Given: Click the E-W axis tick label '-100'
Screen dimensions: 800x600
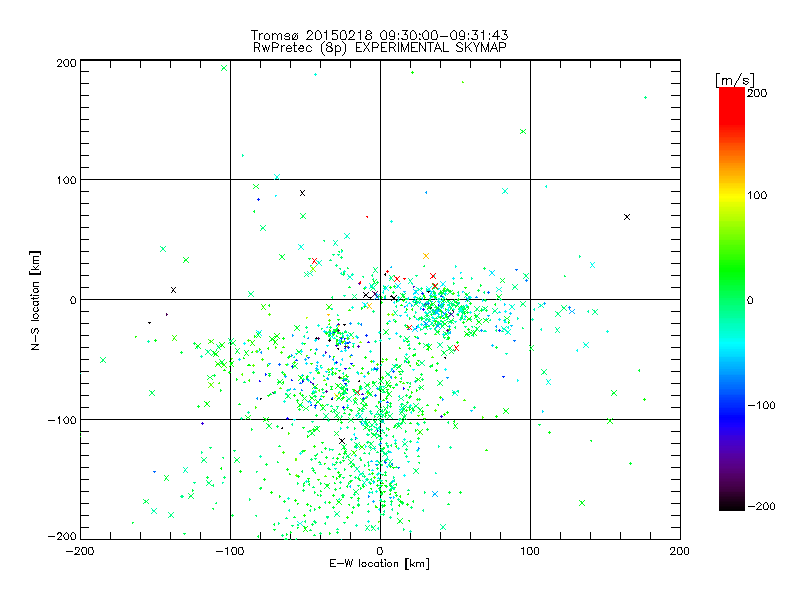Looking at the screenshot, I should pos(230,551).
